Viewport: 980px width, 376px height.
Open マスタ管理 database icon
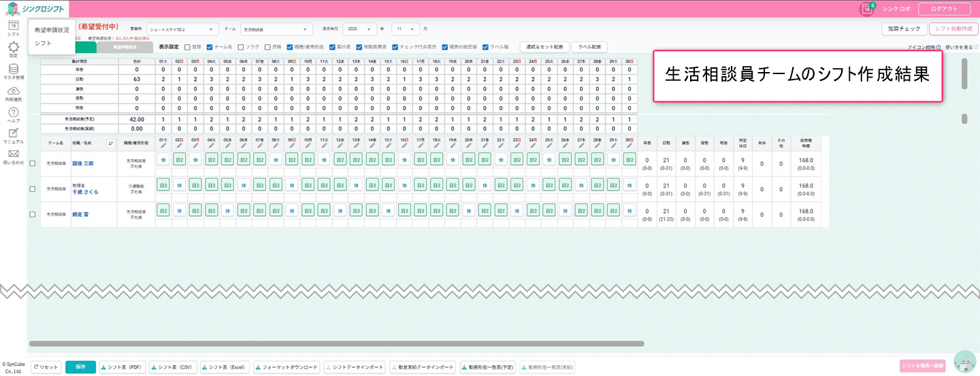13,69
